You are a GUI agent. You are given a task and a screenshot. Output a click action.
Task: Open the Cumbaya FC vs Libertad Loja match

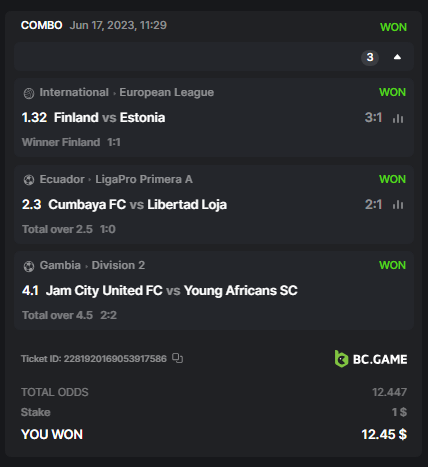pos(138,205)
